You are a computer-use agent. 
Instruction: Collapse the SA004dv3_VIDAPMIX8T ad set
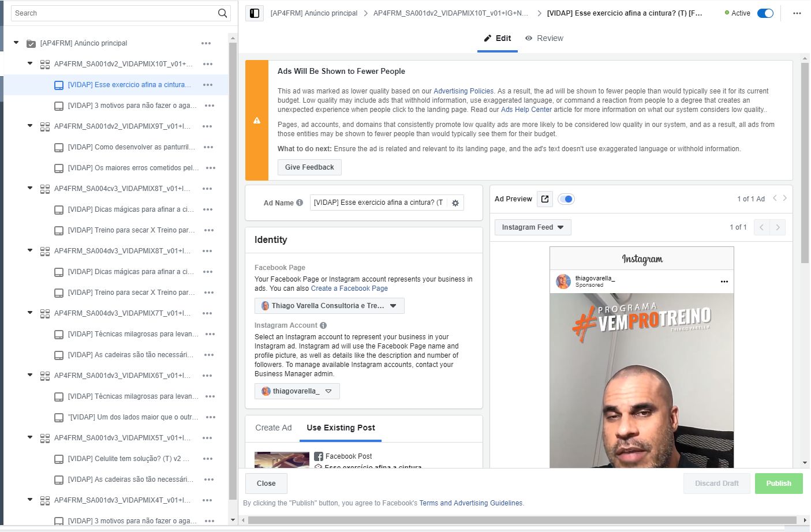click(x=30, y=250)
